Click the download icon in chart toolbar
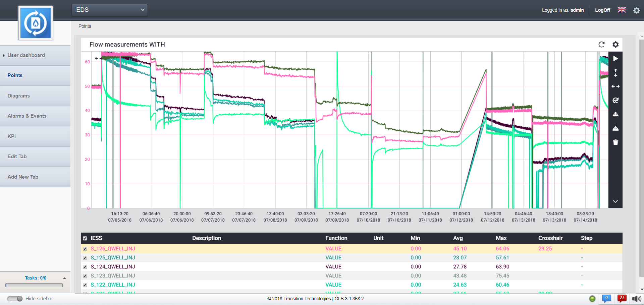 pos(615,128)
